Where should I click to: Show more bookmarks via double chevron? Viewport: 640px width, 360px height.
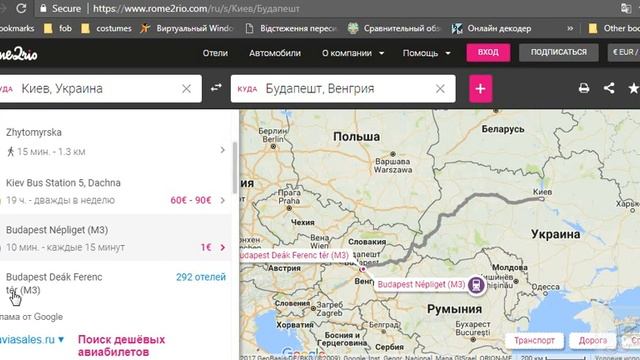coord(570,28)
